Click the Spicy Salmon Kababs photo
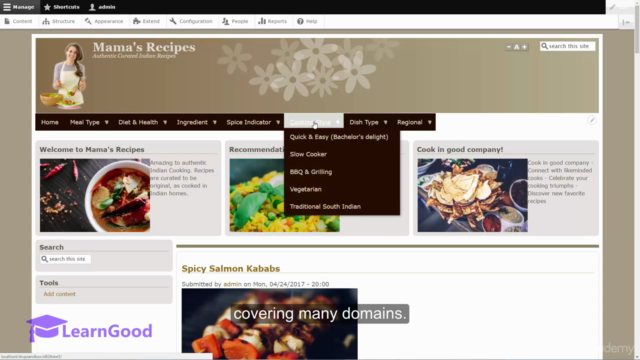The height and width of the screenshot is (360, 640). tap(269, 324)
